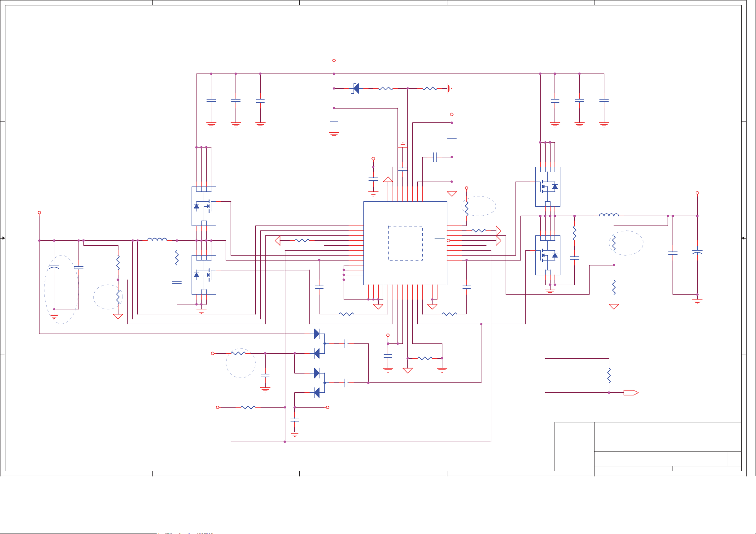Image resolution: width=756 pixels, height=534 pixels.
Task: Click the polarized capacitor at the far-right output
Action: pos(697,252)
